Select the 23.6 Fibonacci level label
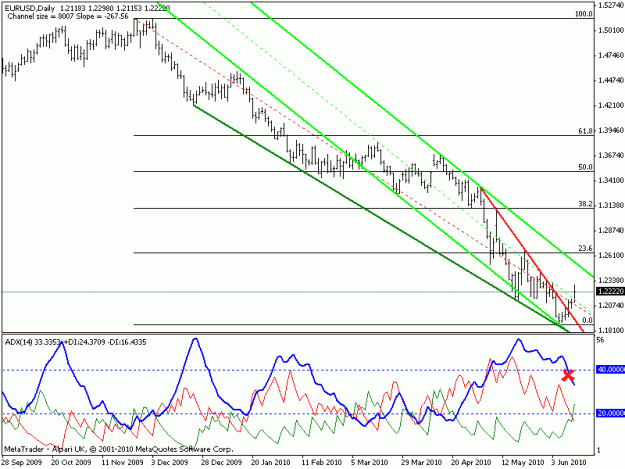 585,248
